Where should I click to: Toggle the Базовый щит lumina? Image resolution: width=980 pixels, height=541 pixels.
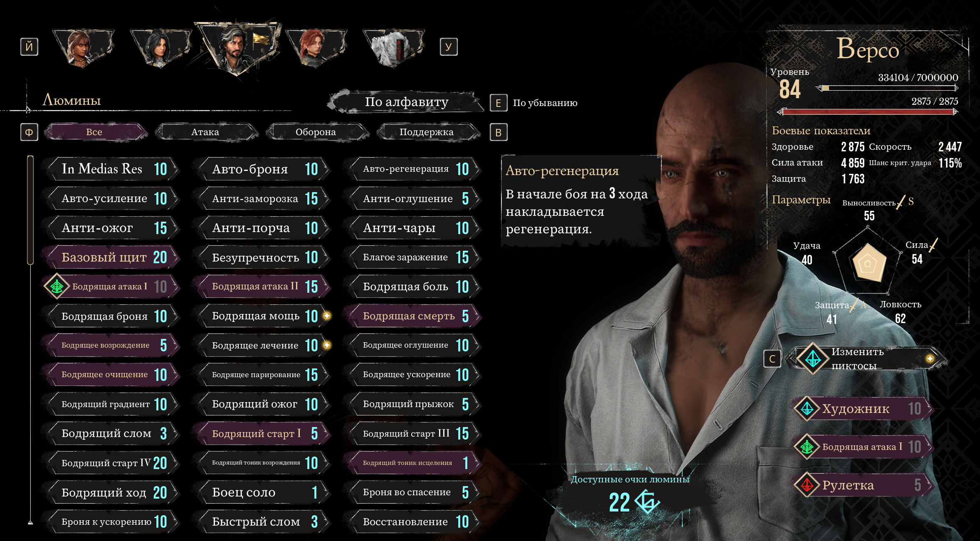click(111, 257)
